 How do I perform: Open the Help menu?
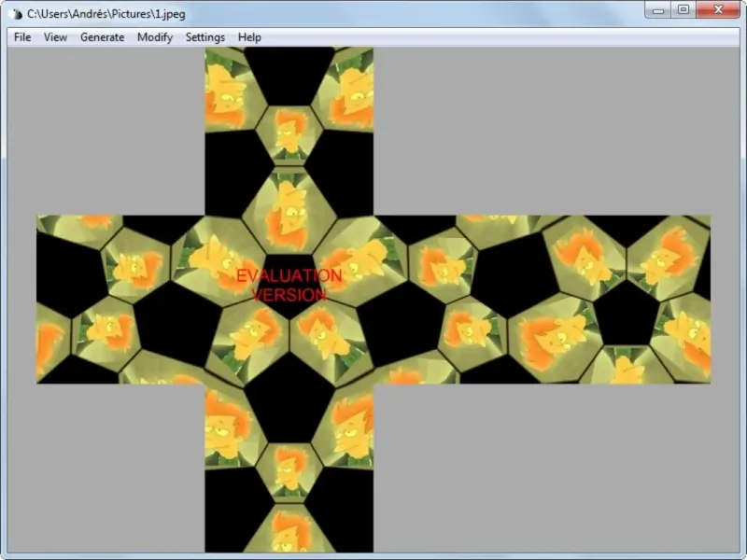click(x=249, y=37)
